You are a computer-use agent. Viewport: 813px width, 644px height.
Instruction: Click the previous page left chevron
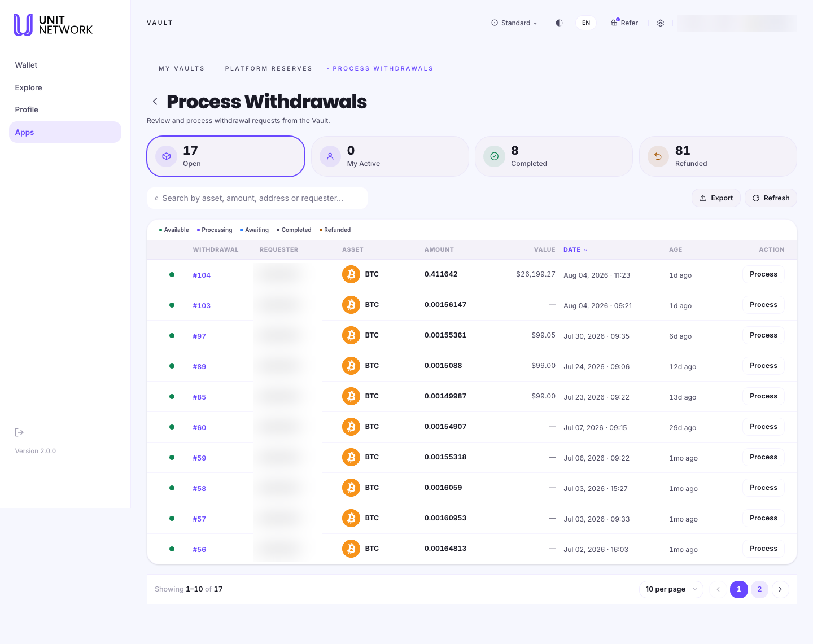pyautogui.click(x=718, y=589)
